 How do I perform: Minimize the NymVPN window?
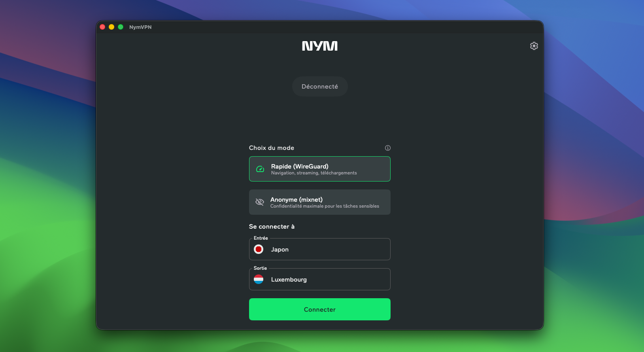coord(111,27)
